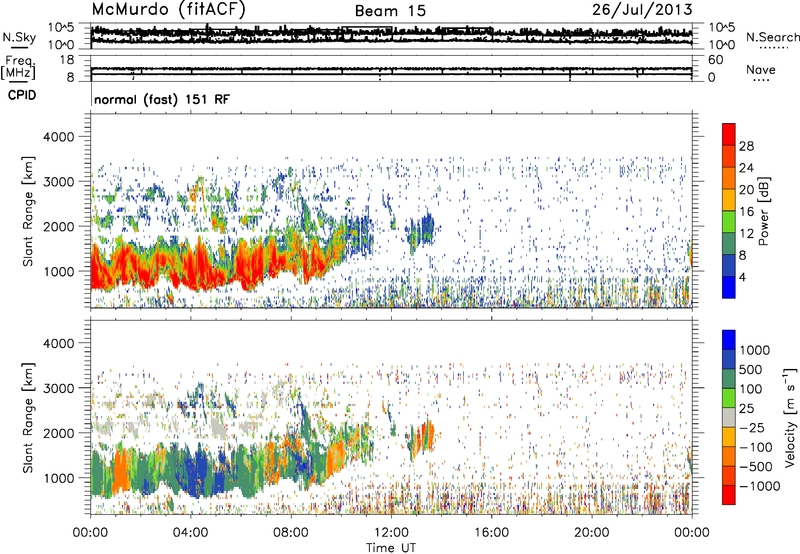
Task: Click the blue top of the velocity colorbar
Action: click(729, 340)
